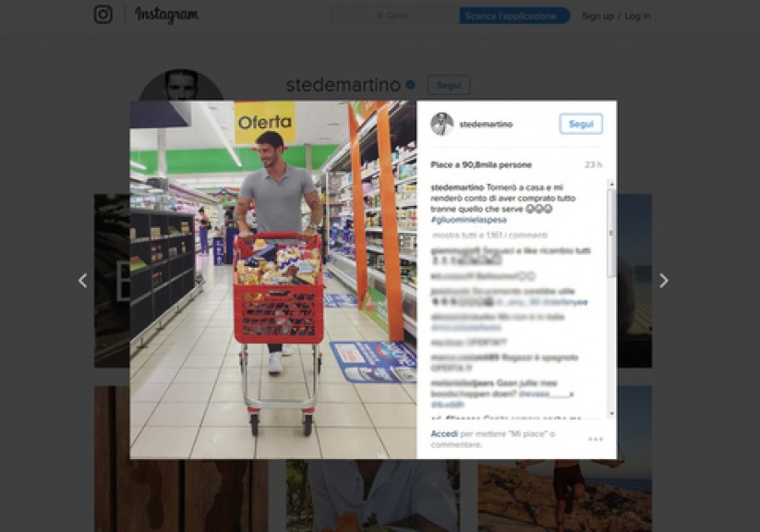Go to next post with right arrow
The height and width of the screenshot is (532, 760).
tap(664, 280)
